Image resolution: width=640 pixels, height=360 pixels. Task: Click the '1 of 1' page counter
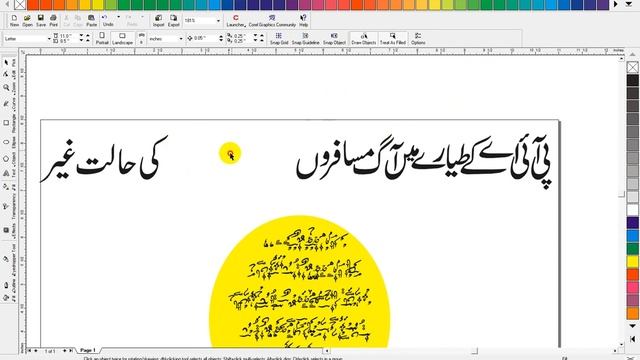pyautogui.click(x=50, y=351)
